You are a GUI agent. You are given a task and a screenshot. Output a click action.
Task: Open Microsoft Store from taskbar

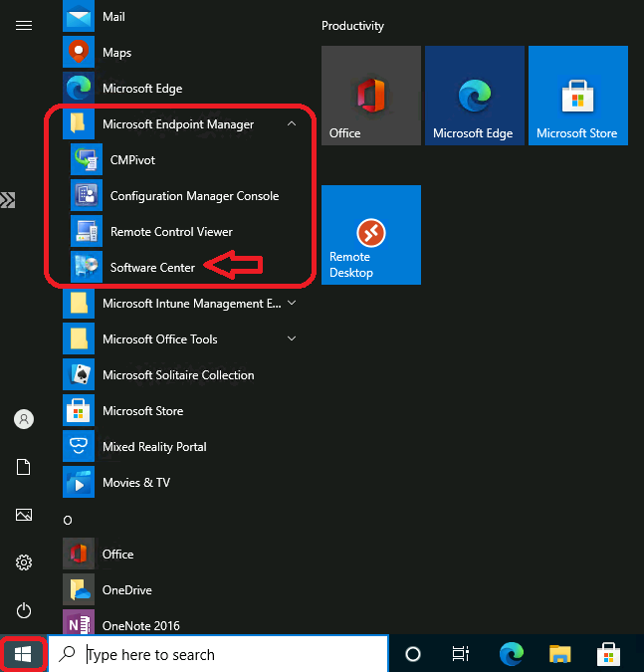tap(608, 654)
